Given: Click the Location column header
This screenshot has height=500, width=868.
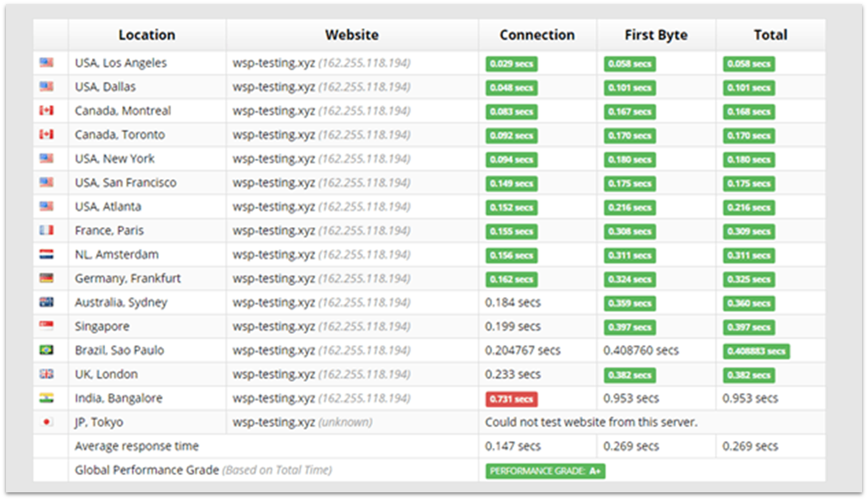Looking at the screenshot, I should [x=147, y=35].
